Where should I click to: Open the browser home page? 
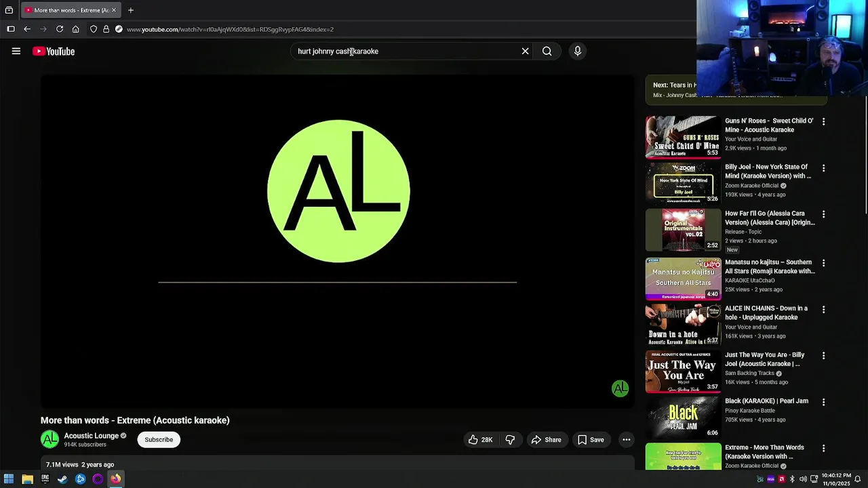point(75,29)
